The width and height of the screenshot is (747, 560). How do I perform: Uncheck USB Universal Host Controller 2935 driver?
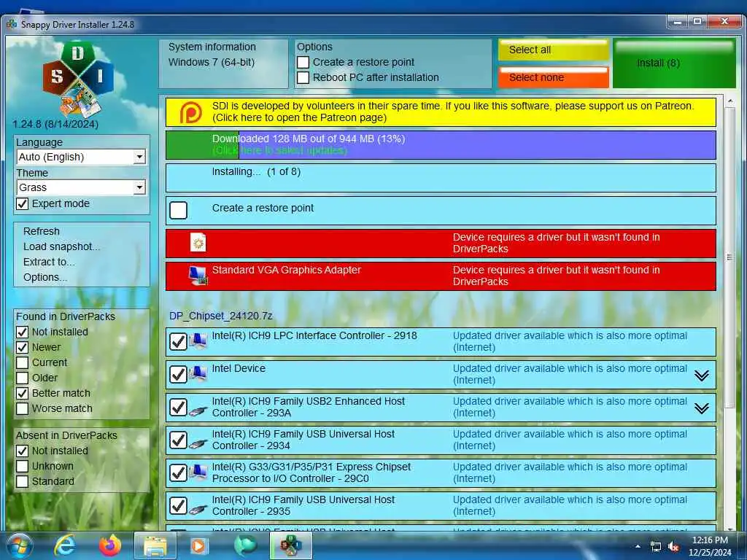pyautogui.click(x=179, y=506)
